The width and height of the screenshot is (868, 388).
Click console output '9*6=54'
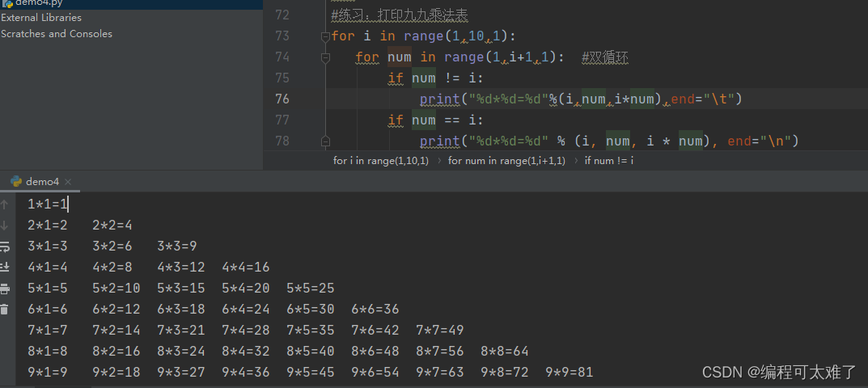click(x=375, y=373)
